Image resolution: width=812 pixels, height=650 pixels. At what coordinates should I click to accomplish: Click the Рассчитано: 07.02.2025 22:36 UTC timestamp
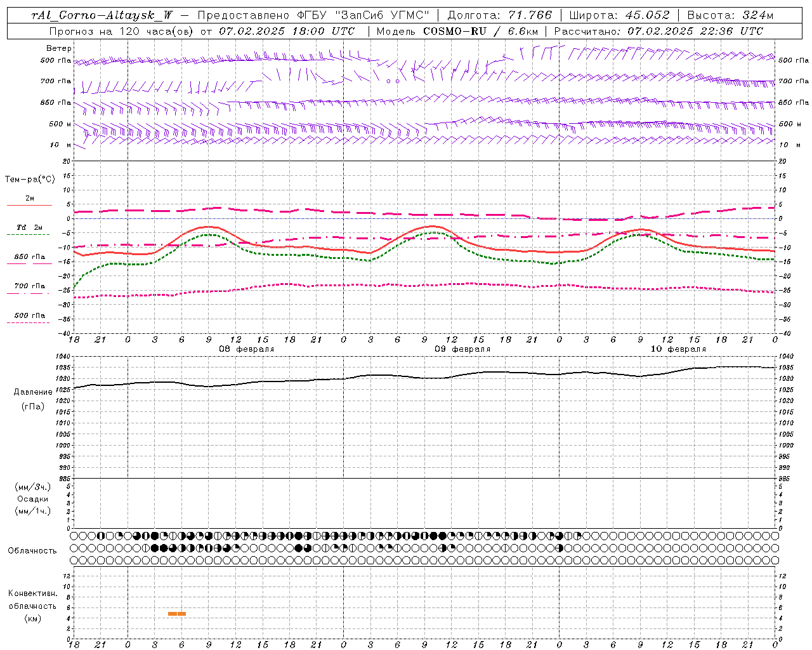(x=658, y=31)
